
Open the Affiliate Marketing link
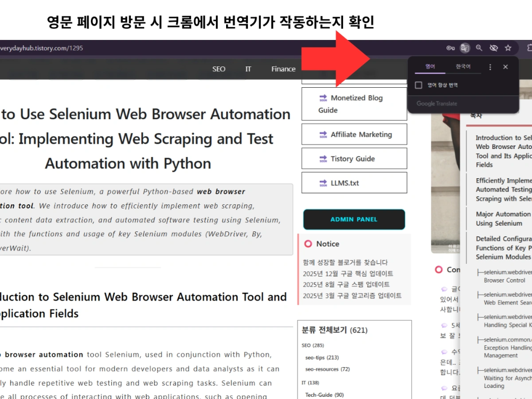pos(361,135)
